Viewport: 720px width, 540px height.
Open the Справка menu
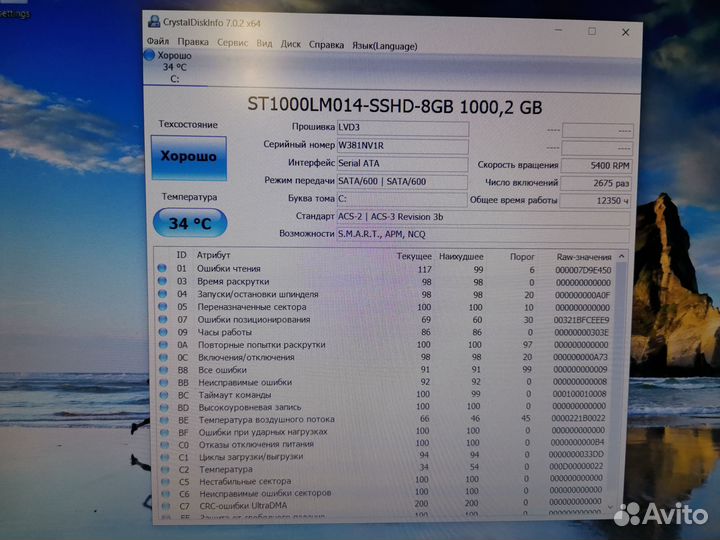tap(326, 45)
